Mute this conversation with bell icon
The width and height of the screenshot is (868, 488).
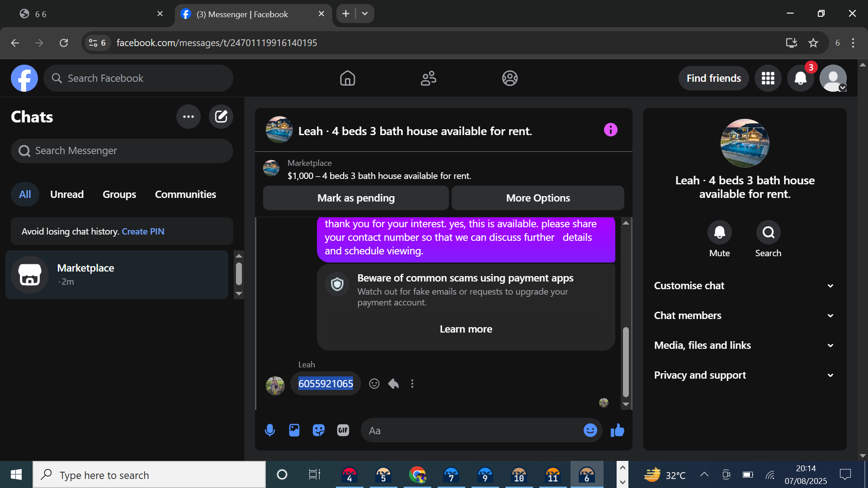(719, 232)
